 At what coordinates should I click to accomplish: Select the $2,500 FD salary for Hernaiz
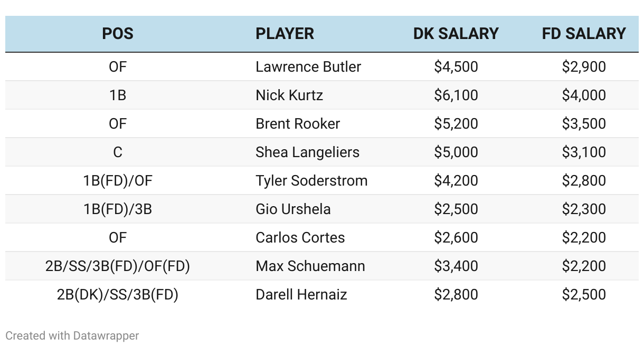pyautogui.click(x=584, y=295)
